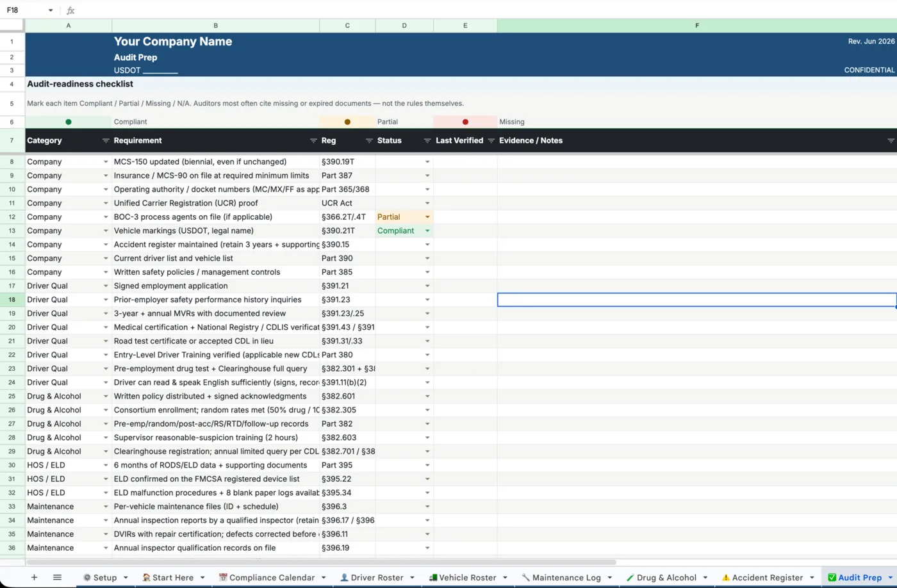Screen dimensions: 897x588
Task: Open the Category dropdown in row 17
Action: (x=106, y=286)
